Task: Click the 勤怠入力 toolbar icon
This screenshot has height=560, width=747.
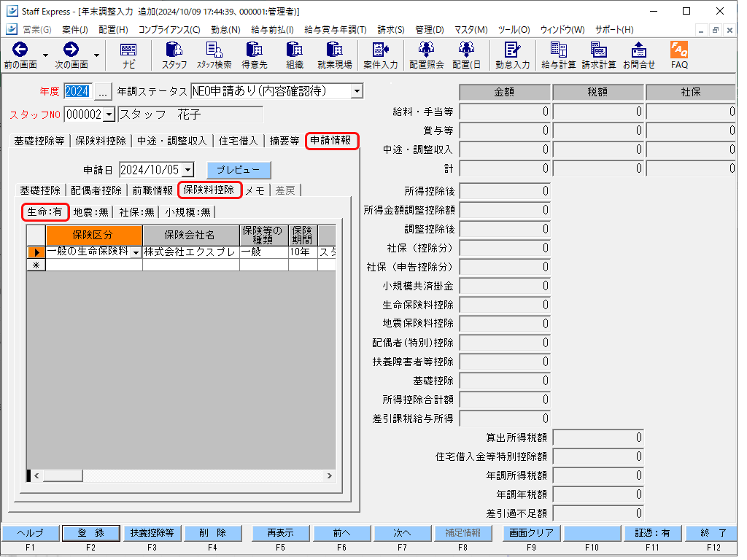Action: pos(512,55)
